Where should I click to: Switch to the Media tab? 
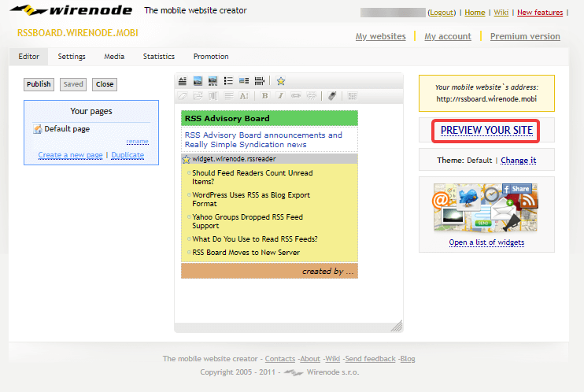pos(114,57)
